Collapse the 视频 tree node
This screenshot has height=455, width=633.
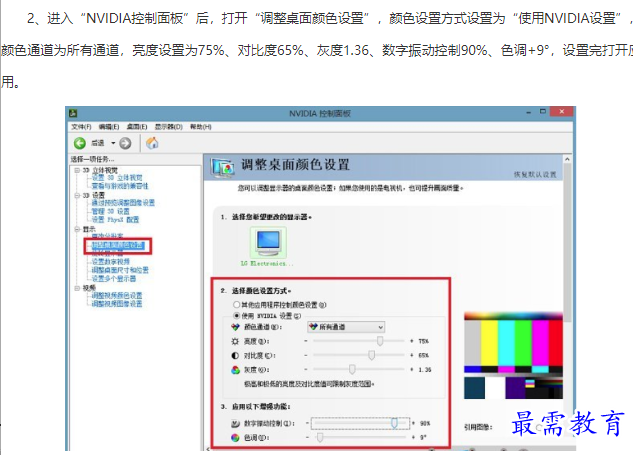[x=77, y=288]
